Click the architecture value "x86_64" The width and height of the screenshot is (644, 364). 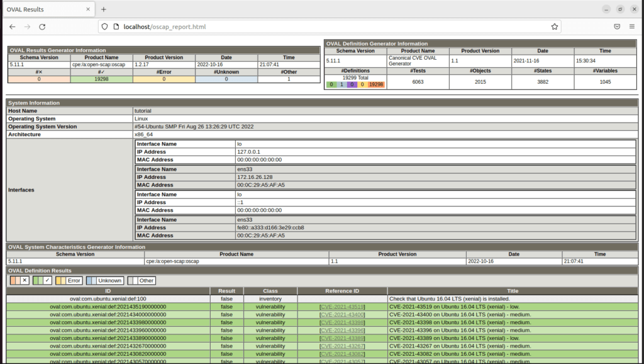(x=144, y=135)
